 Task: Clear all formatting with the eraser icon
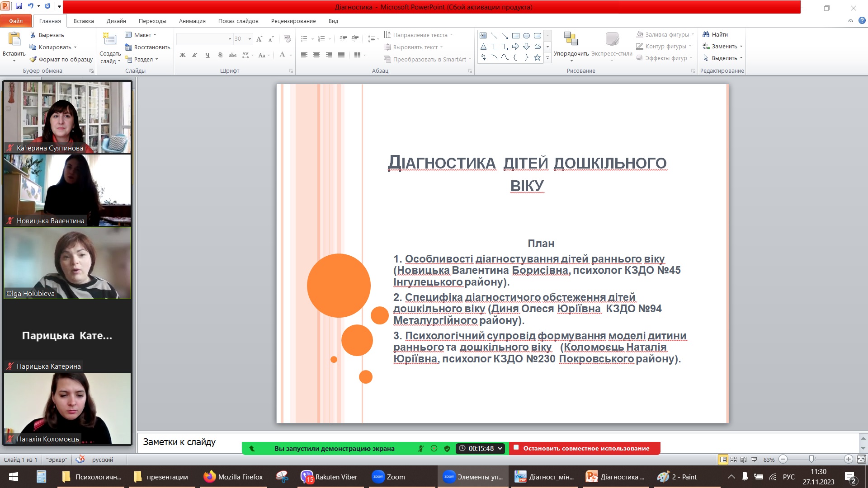287,39
